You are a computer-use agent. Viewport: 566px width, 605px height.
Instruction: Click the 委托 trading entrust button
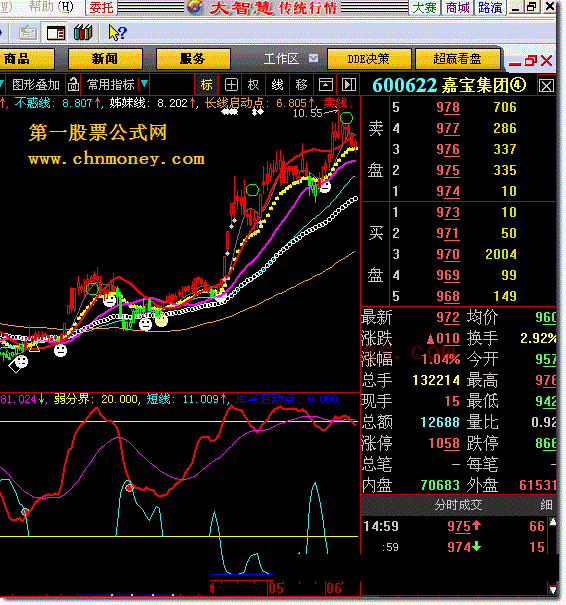click(101, 7)
